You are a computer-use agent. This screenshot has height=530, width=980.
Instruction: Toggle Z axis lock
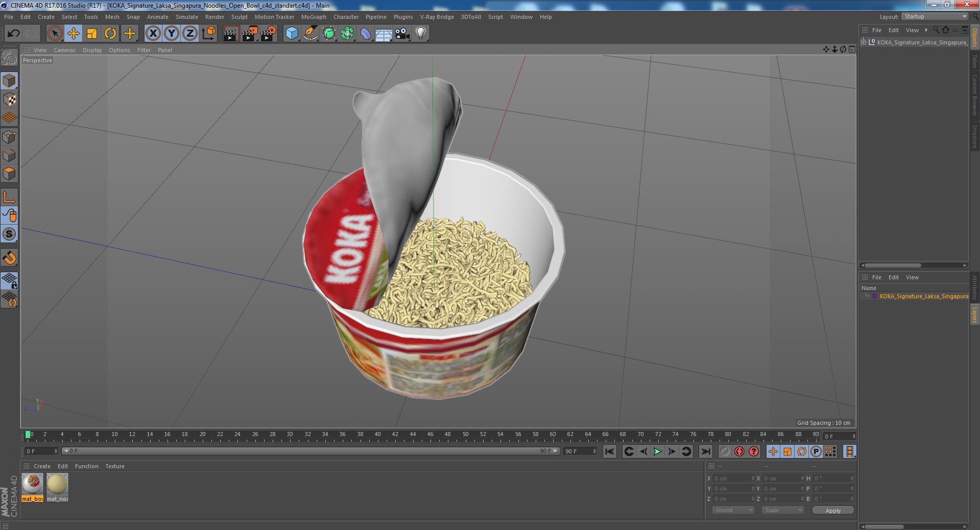(190, 34)
